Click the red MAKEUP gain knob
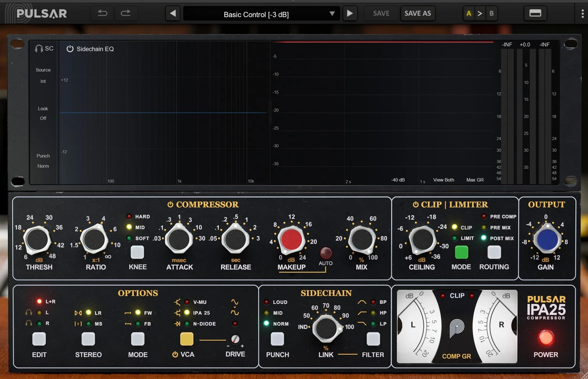This screenshot has height=379, width=588. 291,239
